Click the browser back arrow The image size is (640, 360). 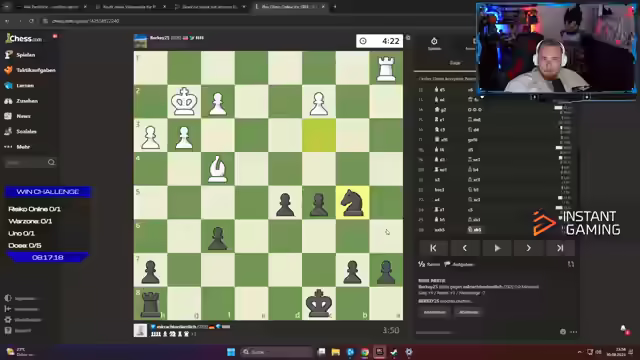point(7,21)
